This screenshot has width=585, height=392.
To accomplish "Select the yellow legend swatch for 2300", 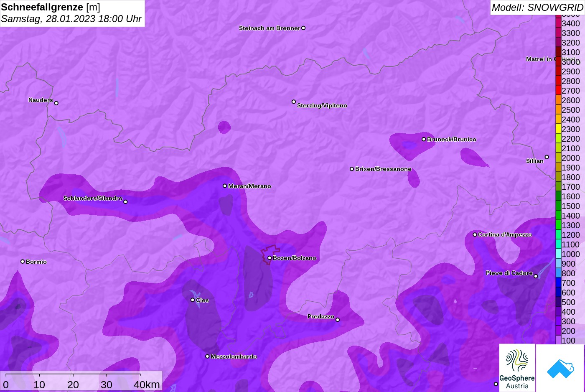I will pyautogui.click(x=558, y=129).
